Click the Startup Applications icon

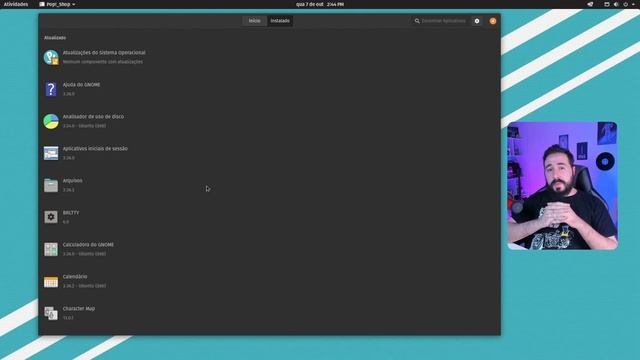point(51,153)
